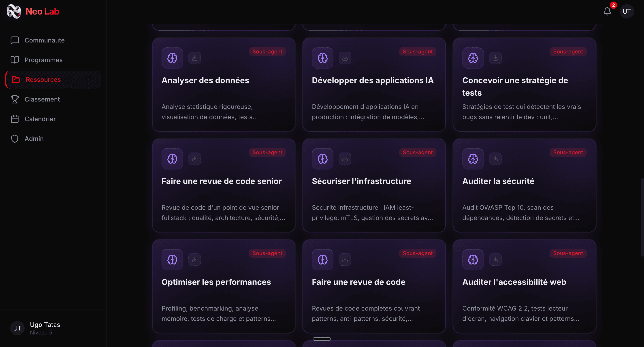Click the vertical scrollbar on the right edge

click(642, 217)
